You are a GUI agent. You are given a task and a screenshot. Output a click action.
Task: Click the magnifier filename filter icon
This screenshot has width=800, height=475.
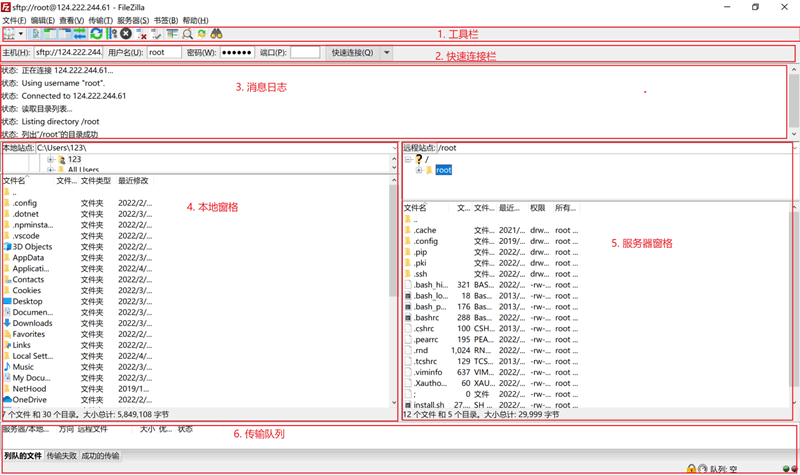pyautogui.click(x=188, y=34)
